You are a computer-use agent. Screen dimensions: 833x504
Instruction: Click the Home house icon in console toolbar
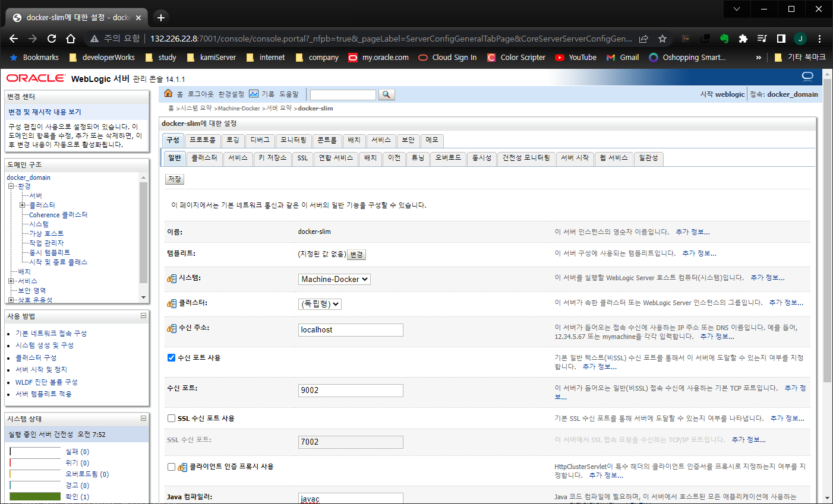[168, 94]
